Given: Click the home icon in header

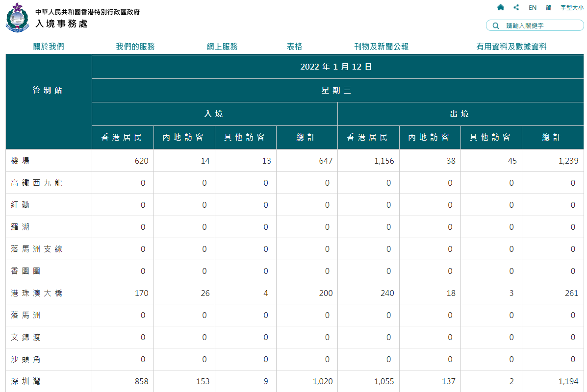Looking at the screenshot, I should (500, 7).
